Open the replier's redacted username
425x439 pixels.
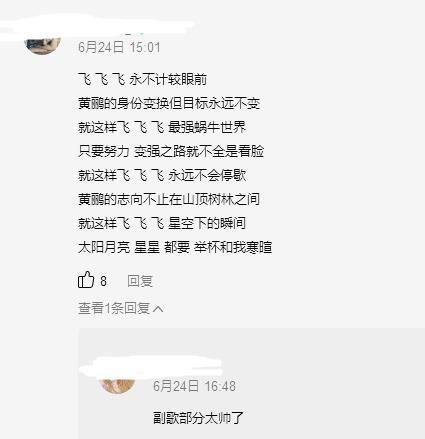151,367
